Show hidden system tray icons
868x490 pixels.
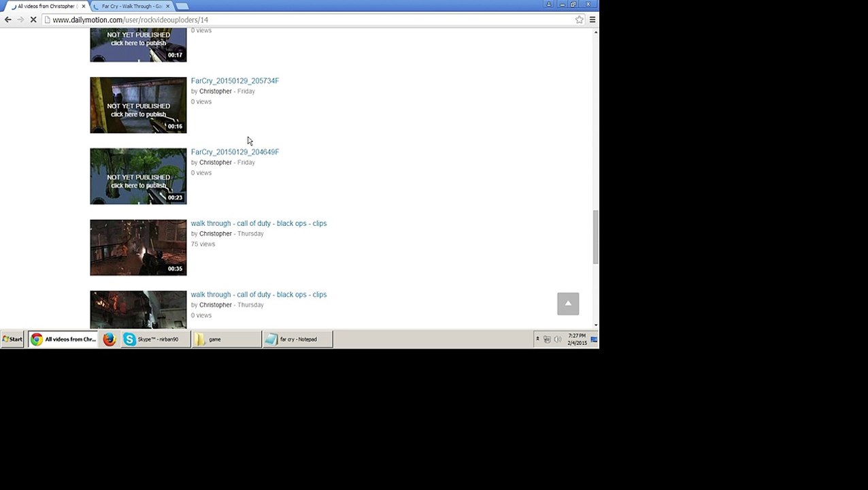[x=537, y=339]
